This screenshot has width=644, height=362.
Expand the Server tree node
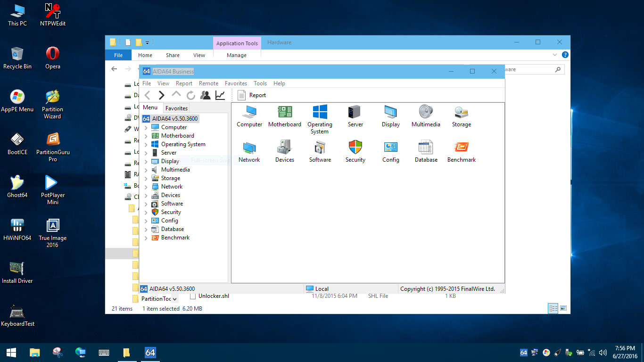click(146, 153)
